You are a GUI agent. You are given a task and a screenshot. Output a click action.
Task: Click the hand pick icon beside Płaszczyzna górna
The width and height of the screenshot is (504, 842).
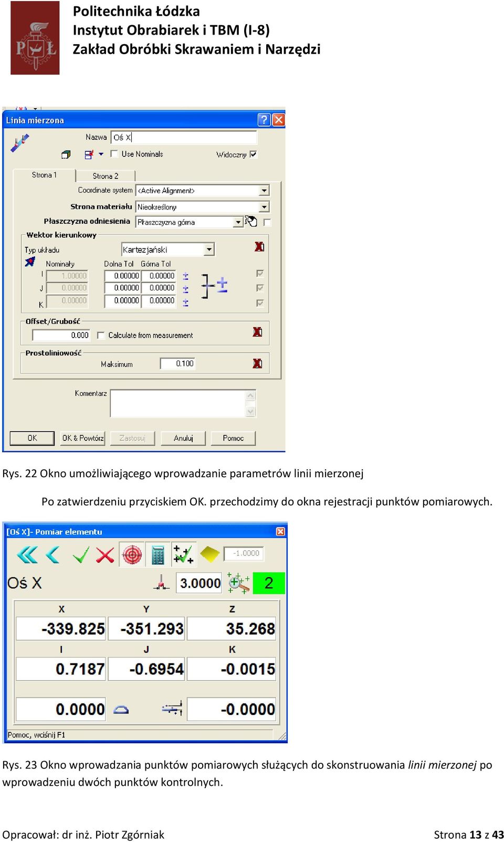(251, 221)
